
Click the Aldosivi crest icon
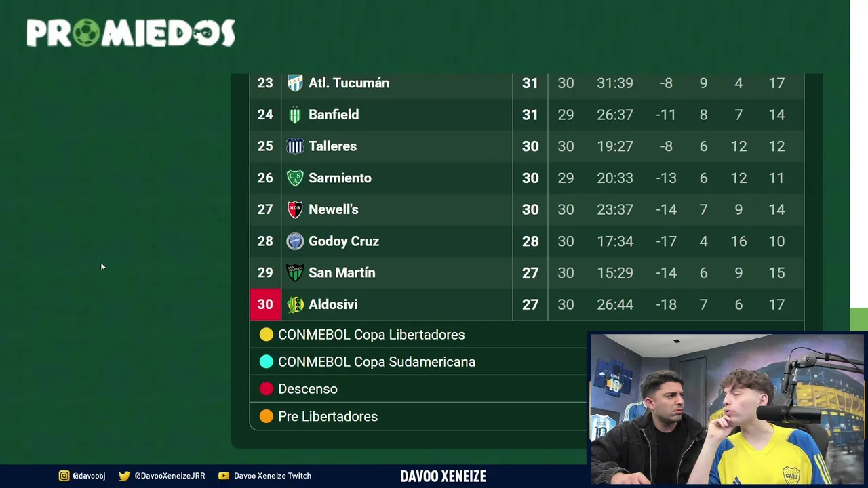(295, 305)
